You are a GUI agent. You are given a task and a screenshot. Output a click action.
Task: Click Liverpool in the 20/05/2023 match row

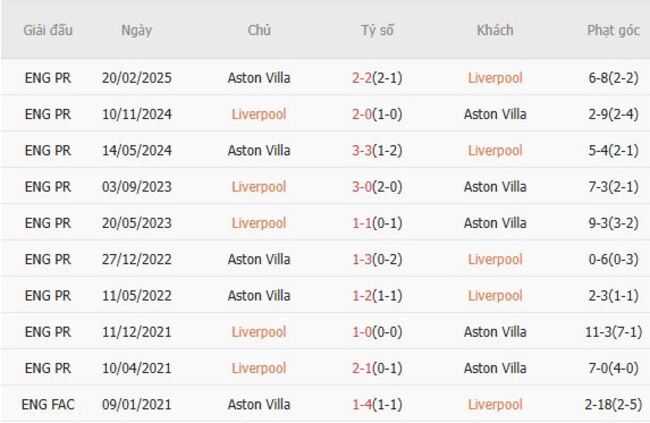click(x=259, y=223)
